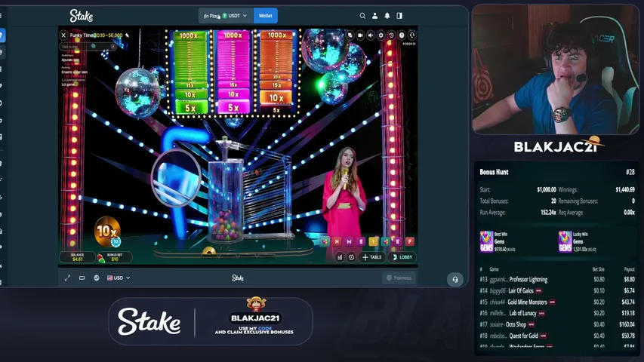This screenshot has width=644, height=362.
Task: Click the red F result tile
Action: pos(410,242)
